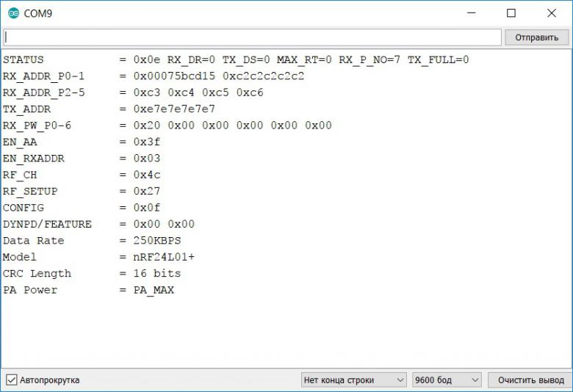573x392 pixels.
Task: Send the message with the Отправить button
Action: tap(536, 37)
